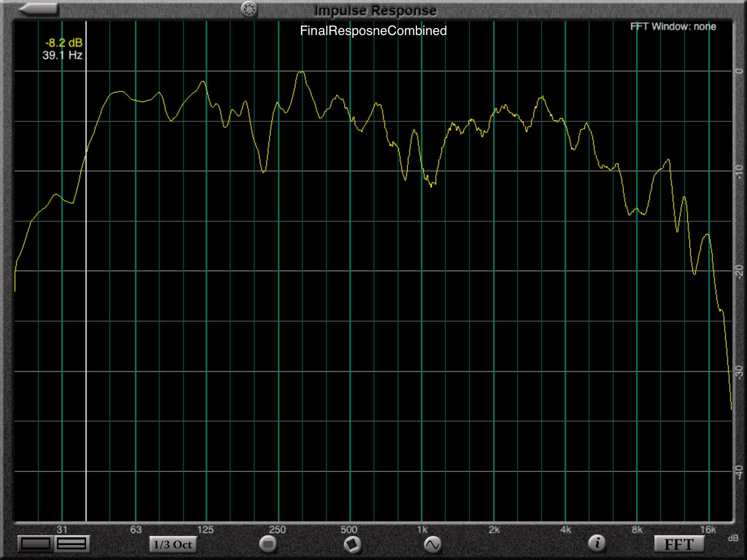Go back with the top-left arrow button
747x560 pixels.
pyautogui.click(x=39, y=9)
